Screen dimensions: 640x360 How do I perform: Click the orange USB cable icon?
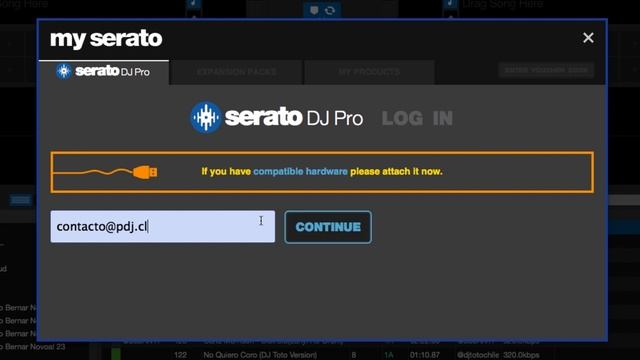click(x=105, y=172)
